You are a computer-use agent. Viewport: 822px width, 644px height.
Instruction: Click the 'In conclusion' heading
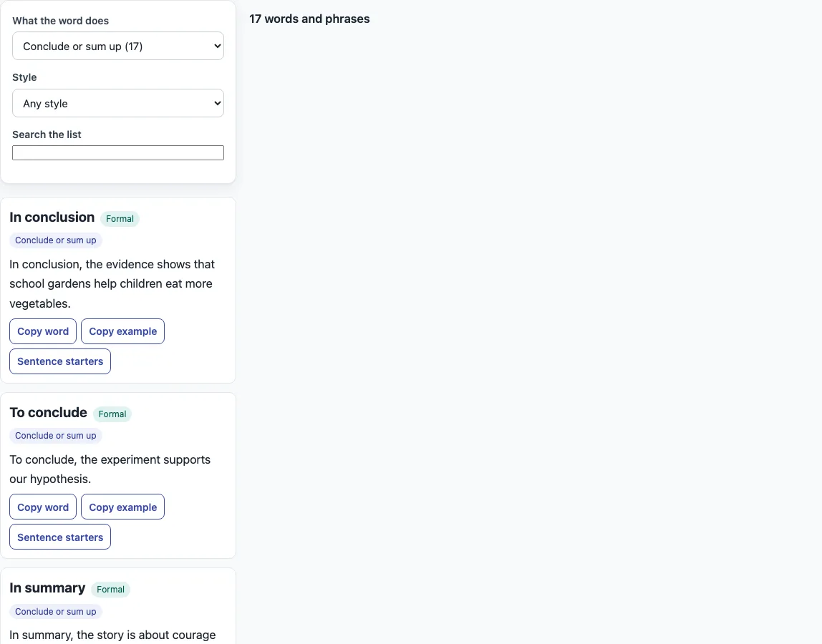pos(52,218)
